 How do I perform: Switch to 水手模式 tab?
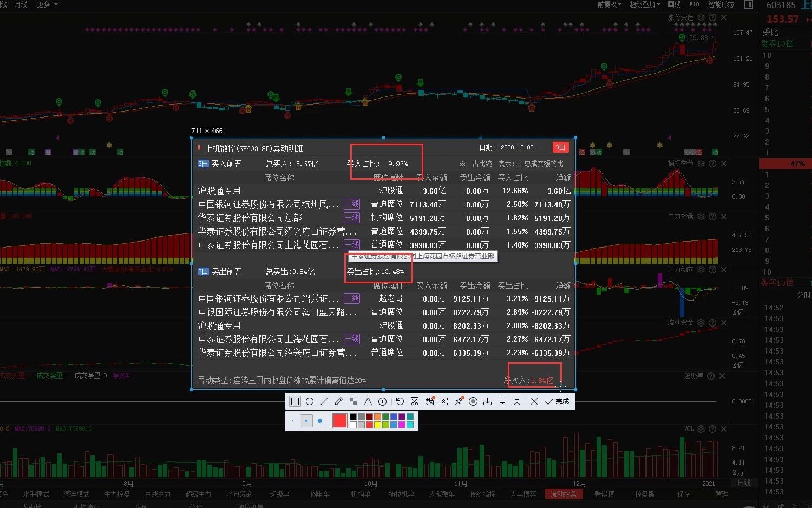(x=36, y=494)
